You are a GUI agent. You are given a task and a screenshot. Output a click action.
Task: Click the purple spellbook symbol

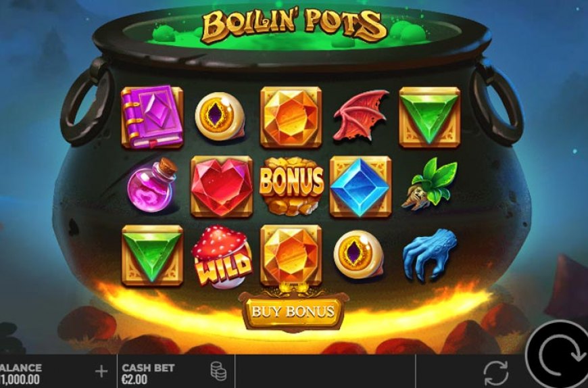point(152,117)
